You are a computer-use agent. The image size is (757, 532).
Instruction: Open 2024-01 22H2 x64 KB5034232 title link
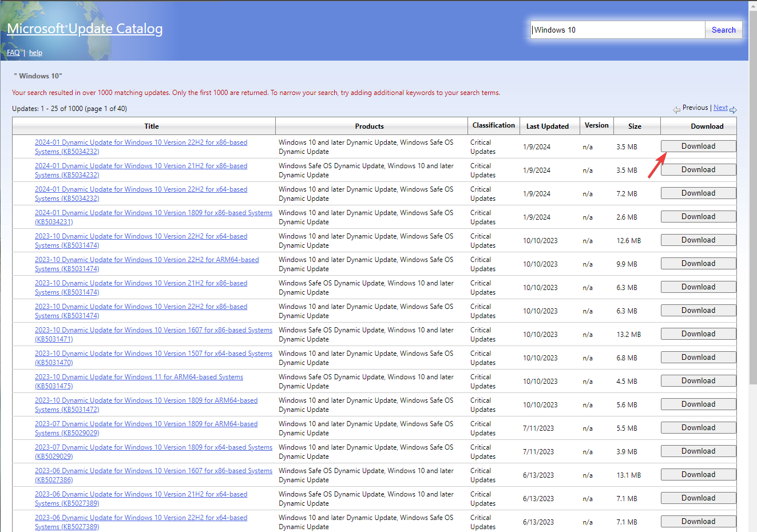coord(141,194)
